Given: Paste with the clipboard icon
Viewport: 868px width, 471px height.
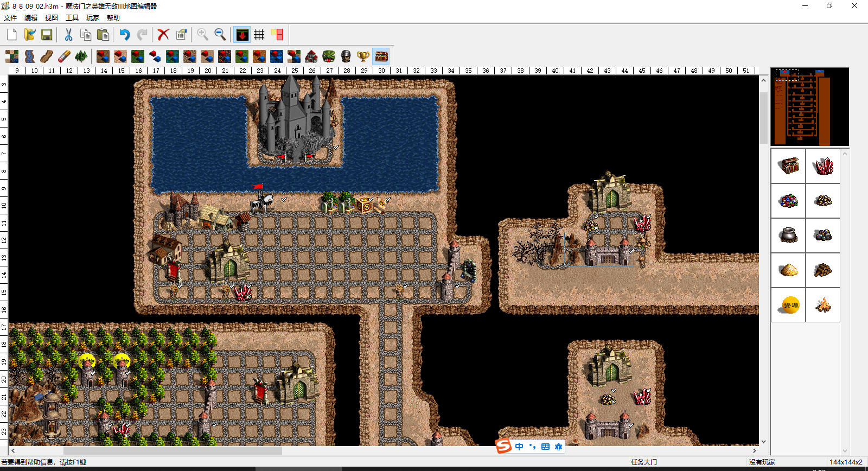Looking at the screenshot, I should click(x=103, y=35).
